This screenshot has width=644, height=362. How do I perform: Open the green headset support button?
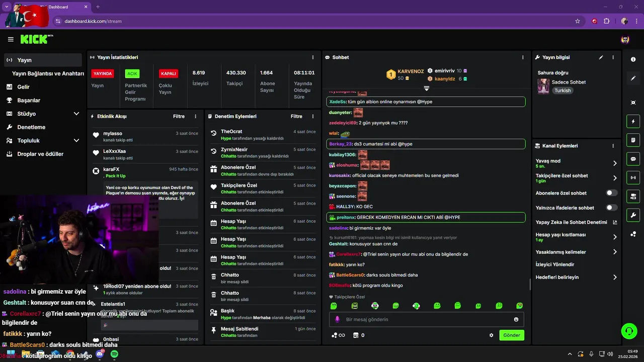coord(629,331)
